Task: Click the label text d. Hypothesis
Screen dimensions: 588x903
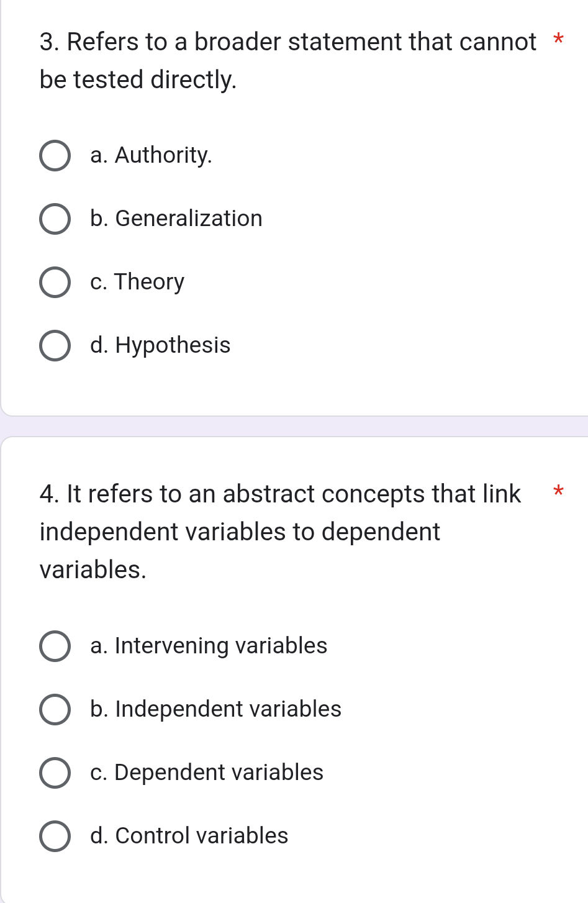Action: click(159, 346)
